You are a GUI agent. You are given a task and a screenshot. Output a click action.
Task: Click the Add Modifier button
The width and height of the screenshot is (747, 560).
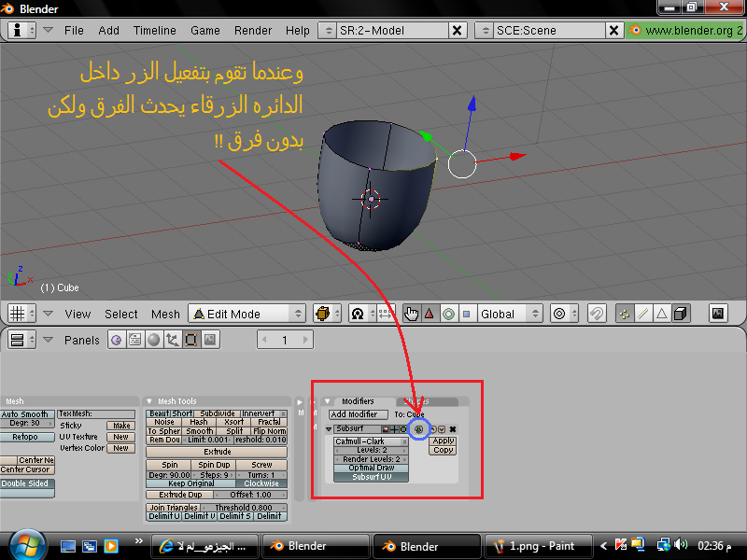(x=359, y=414)
